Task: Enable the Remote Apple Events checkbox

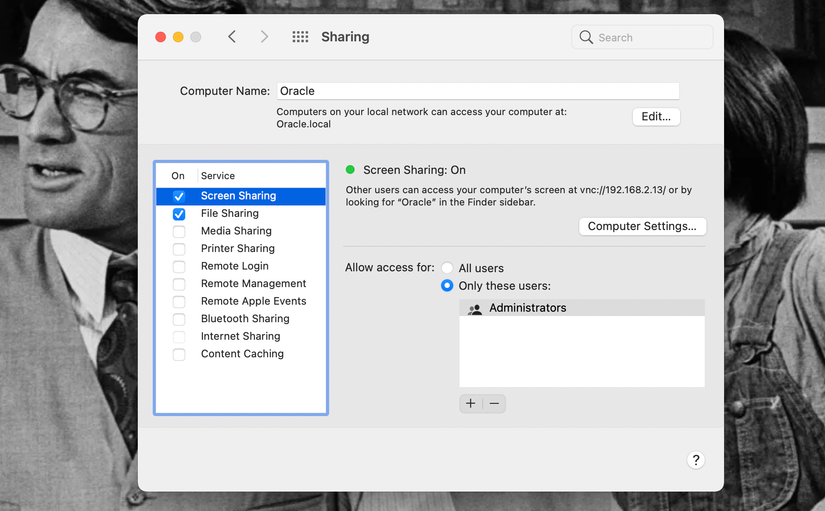Action: point(179,302)
